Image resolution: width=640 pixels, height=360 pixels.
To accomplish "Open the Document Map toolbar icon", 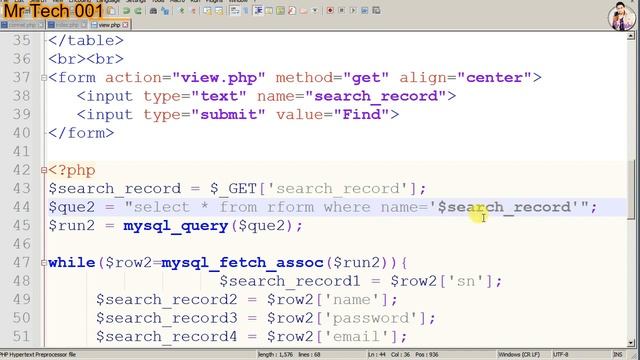I will coord(280,11).
